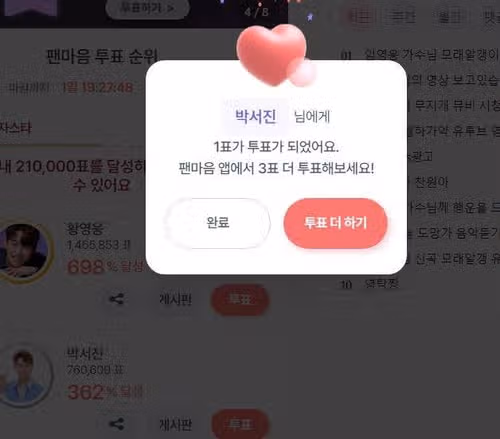Click the 투표하기 > button in the banner
This screenshot has height=439, width=500.
pyautogui.click(x=147, y=8)
